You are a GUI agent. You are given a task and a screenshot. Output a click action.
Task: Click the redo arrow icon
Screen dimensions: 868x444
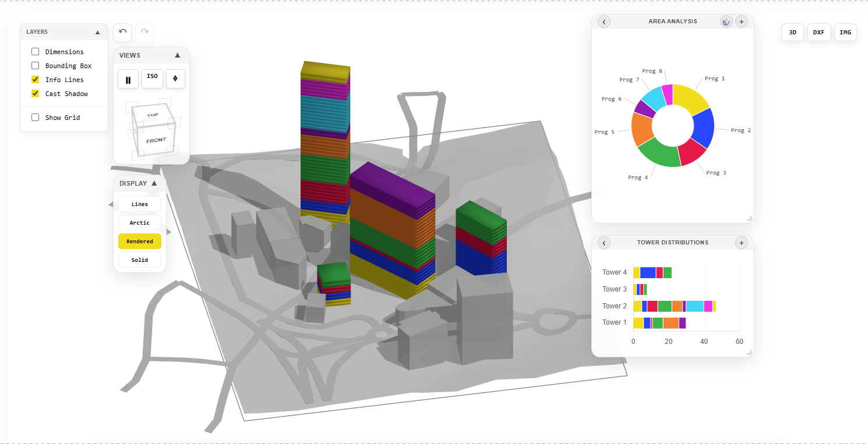(144, 32)
